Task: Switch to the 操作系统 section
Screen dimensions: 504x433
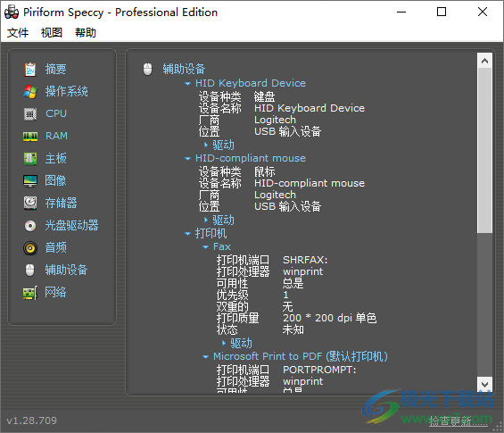Action: 67,91
